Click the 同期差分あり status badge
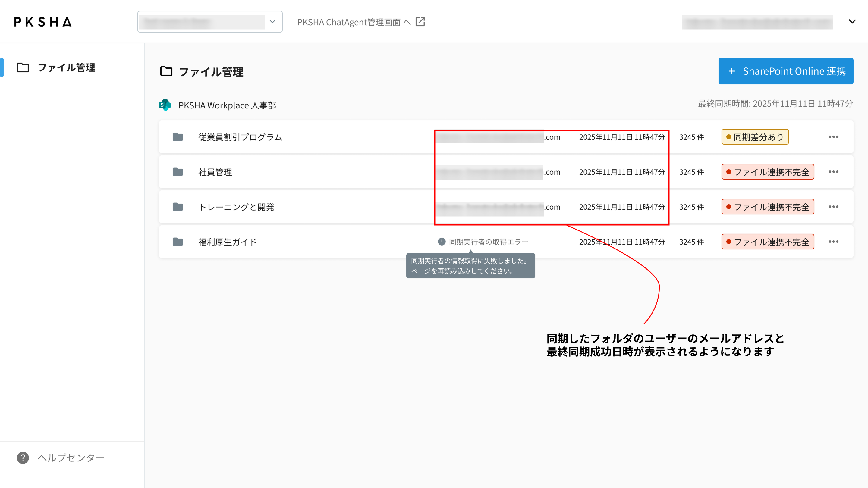868x488 pixels. click(x=755, y=137)
